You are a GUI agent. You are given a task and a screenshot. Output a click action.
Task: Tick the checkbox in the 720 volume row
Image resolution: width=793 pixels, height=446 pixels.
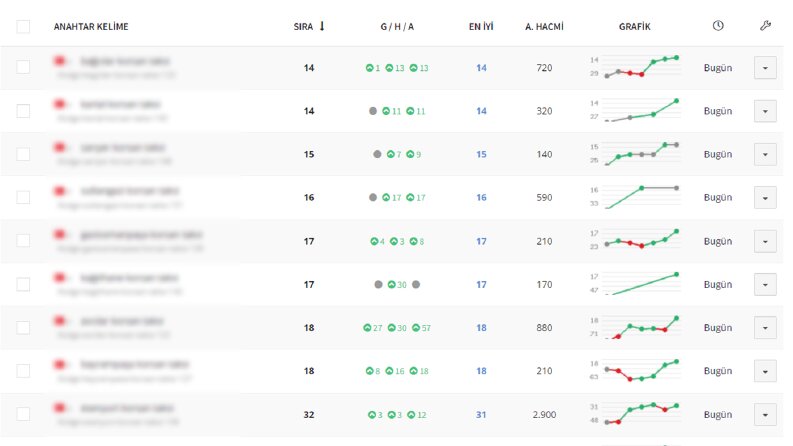23,67
